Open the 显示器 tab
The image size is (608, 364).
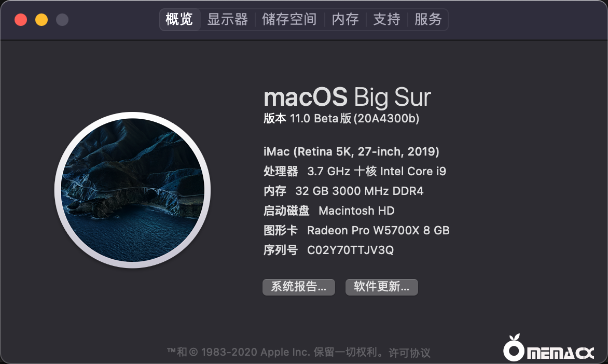tap(228, 19)
